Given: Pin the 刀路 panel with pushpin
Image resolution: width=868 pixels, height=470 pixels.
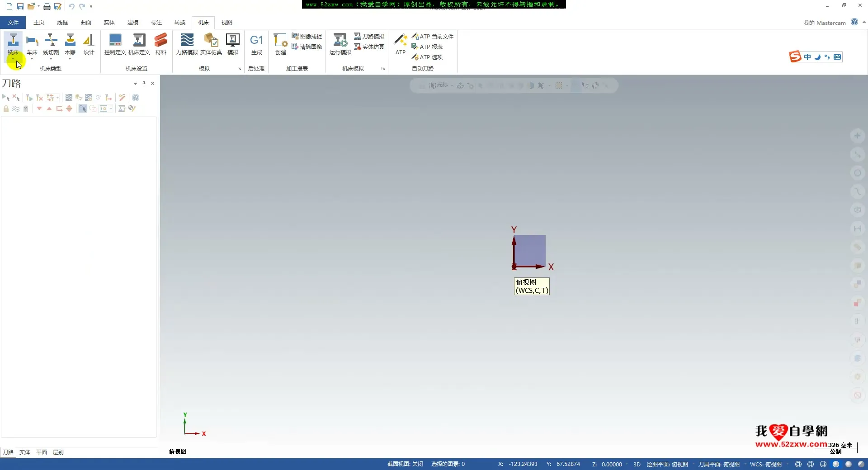Looking at the screenshot, I should pos(144,83).
